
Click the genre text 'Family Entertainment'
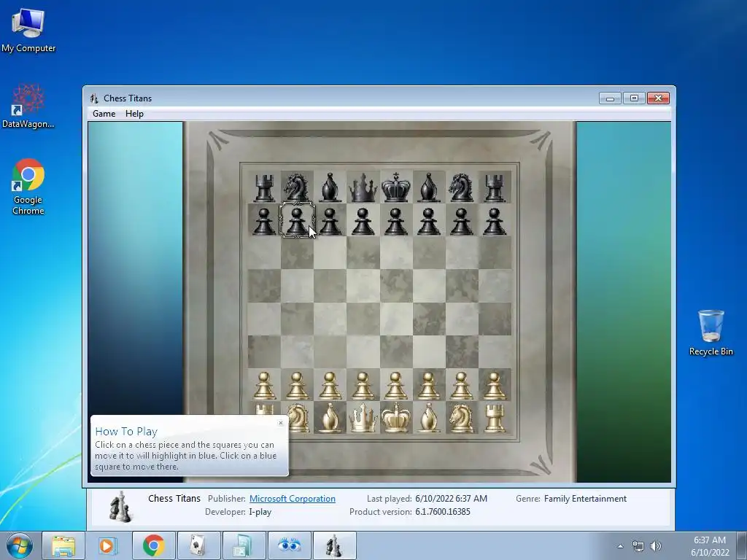[x=585, y=499]
